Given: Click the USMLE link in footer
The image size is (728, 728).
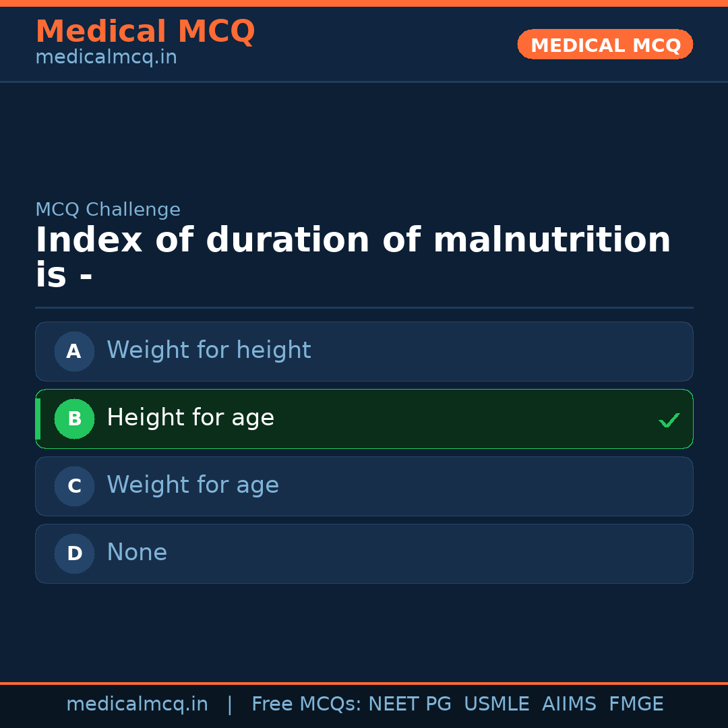Looking at the screenshot, I should click(497, 704).
